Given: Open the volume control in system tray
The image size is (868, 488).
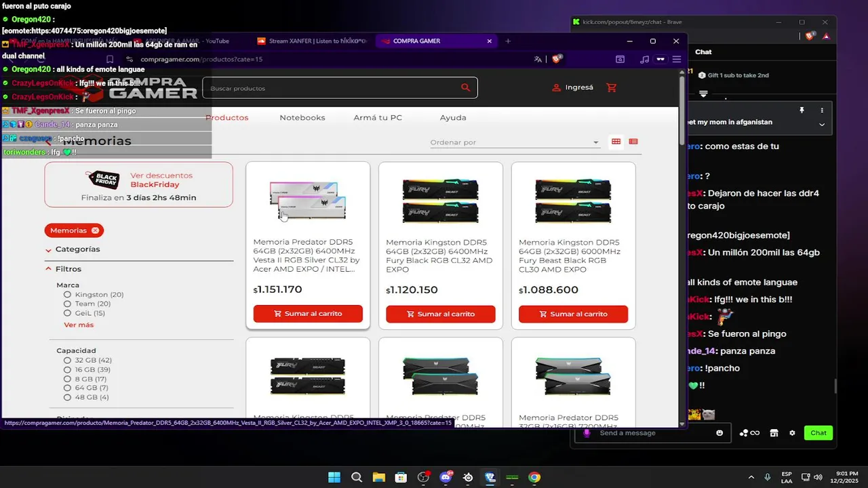Looking at the screenshot, I should (x=818, y=477).
